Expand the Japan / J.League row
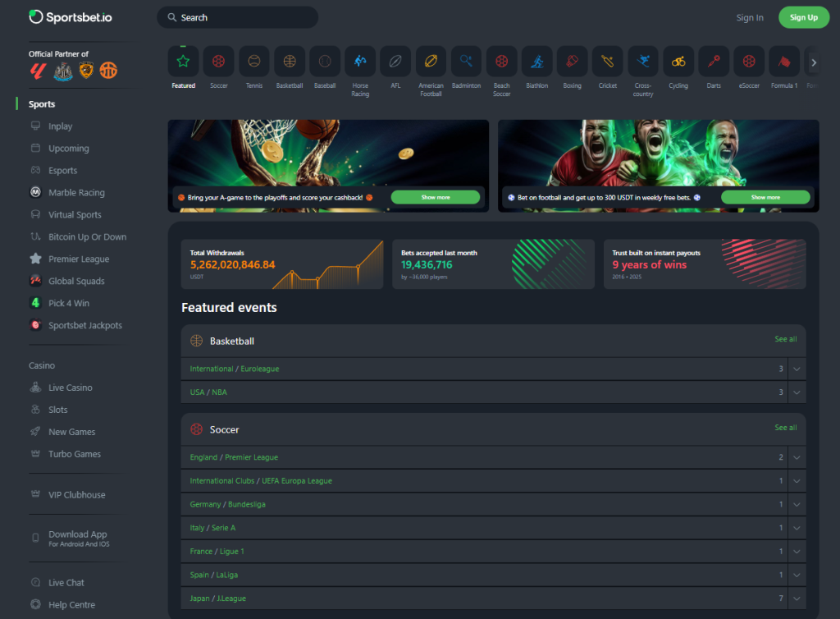 coord(796,598)
